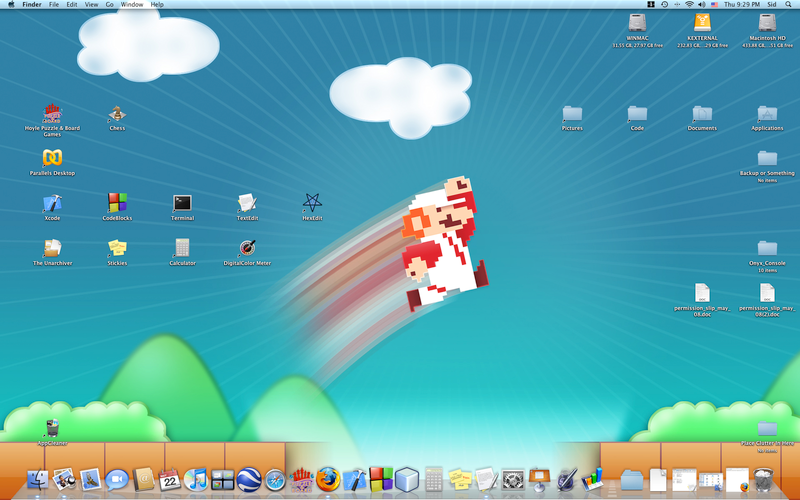Open the Spotlight search magnifier

tap(790, 4)
